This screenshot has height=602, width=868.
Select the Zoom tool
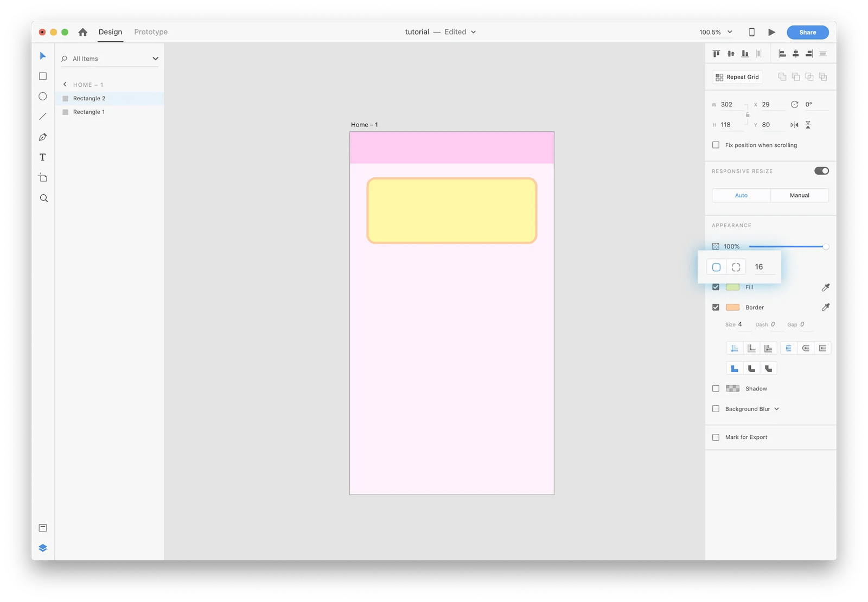pos(44,198)
